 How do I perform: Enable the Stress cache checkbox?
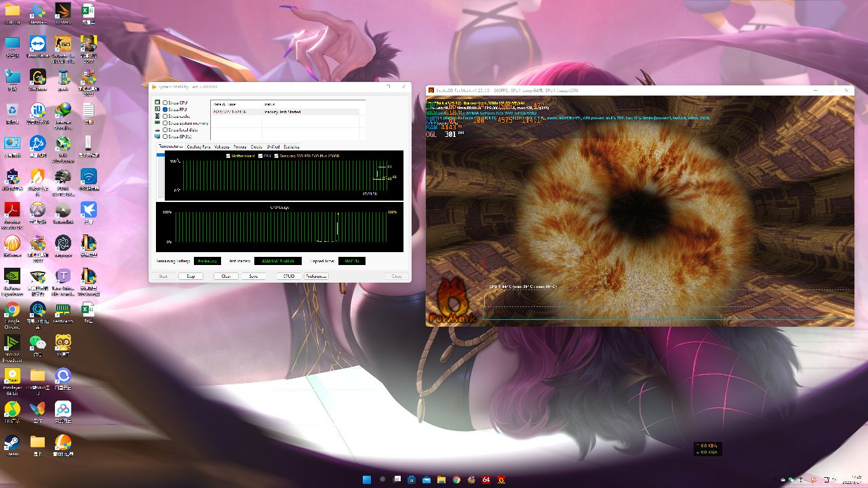pos(165,116)
